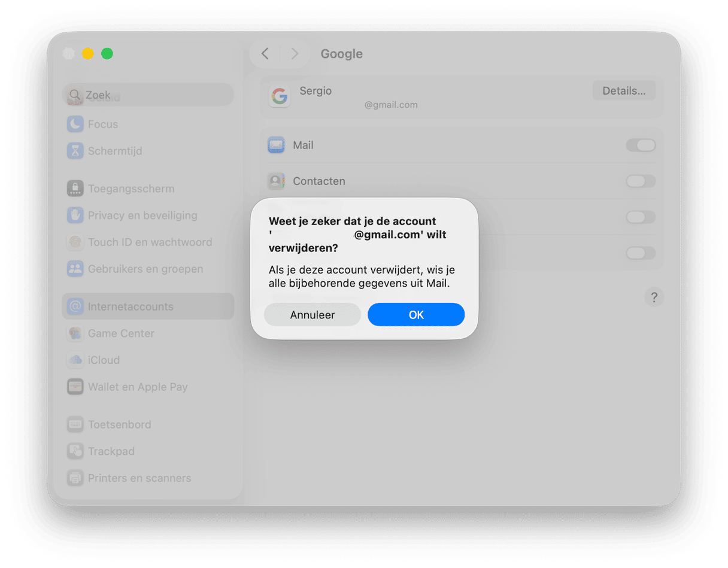The image size is (728, 568).
Task: Click the back navigation arrow
Action: pos(265,53)
